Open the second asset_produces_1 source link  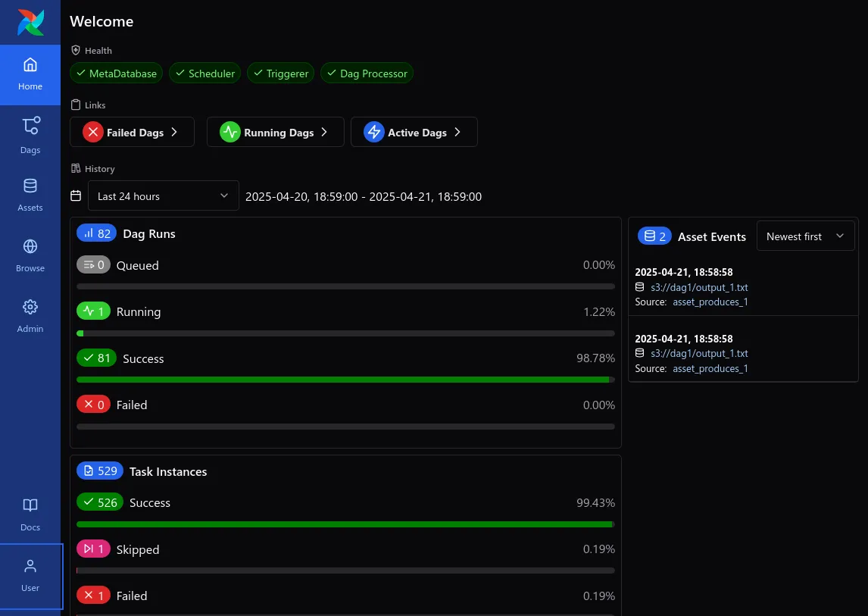coord(710,368)
